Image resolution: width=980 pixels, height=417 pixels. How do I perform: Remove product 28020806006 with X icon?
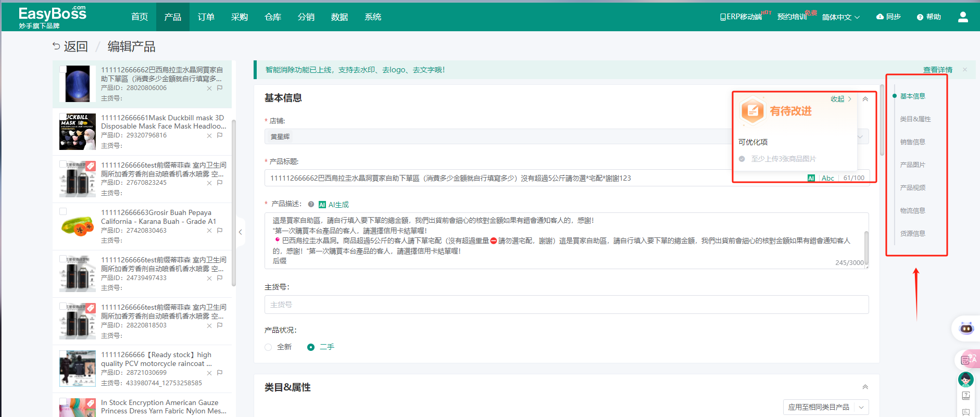[x=209, y=89]
